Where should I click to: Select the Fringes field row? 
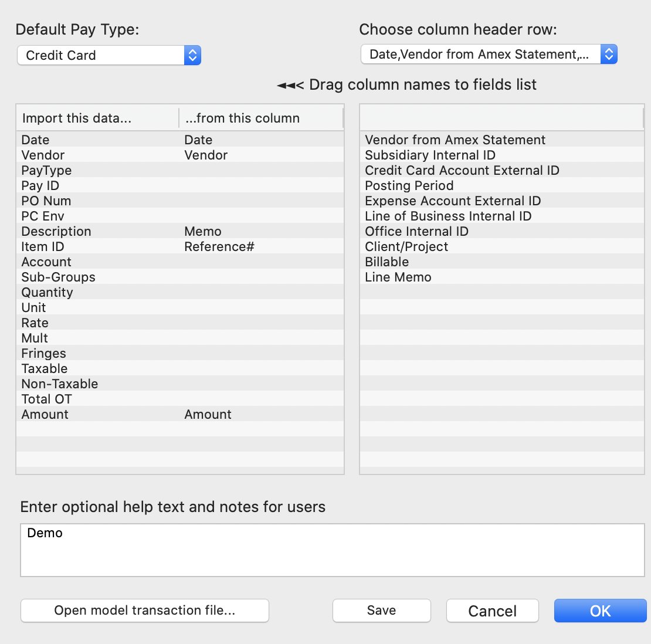(x=180, y=353)
